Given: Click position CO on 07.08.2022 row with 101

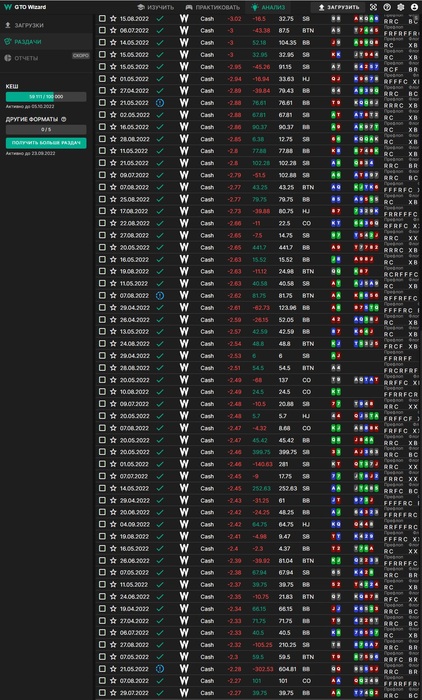Looking at the screenshot, I should pyautogui.click(x=306, y=681).
